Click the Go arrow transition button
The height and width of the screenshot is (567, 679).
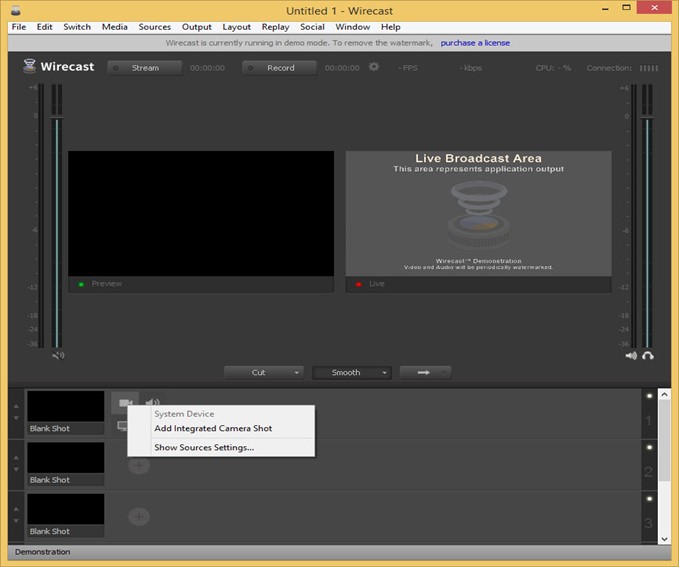[425, 373]
